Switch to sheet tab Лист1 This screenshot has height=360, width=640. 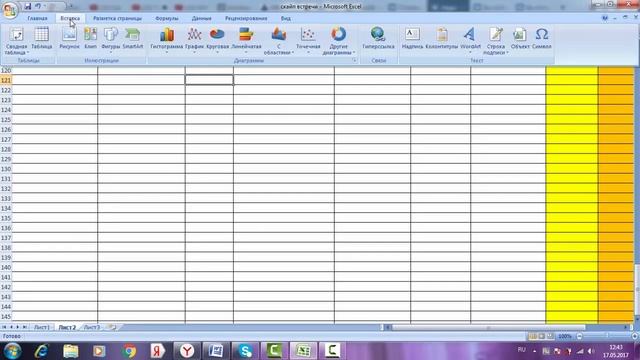[42, 327]
